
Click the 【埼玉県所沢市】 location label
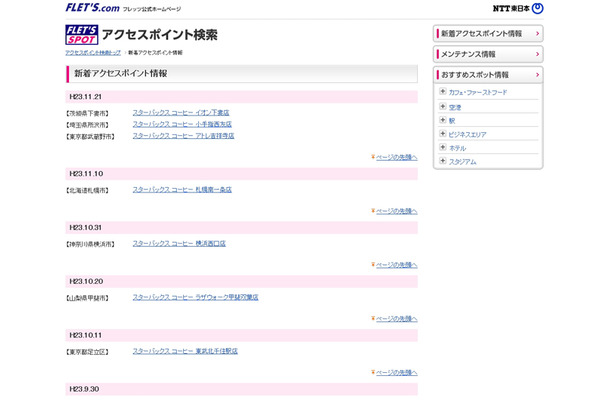click(x=87, y=125)
